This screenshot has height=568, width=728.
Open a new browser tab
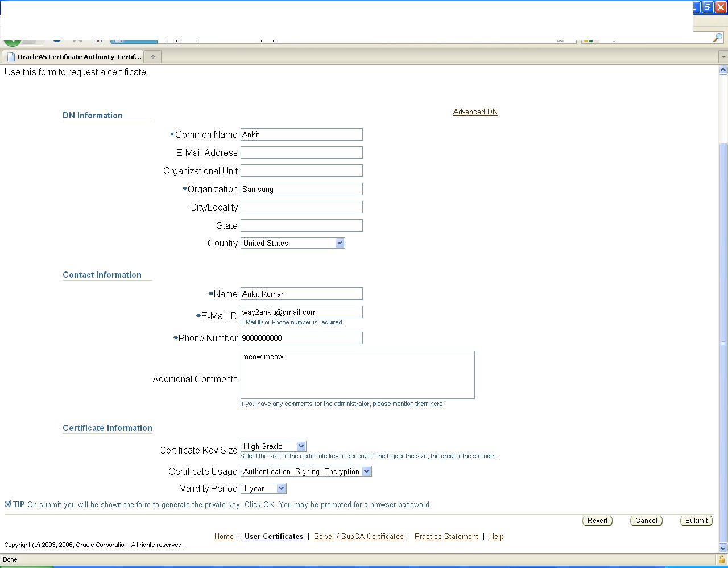click(x=152, y=56)
